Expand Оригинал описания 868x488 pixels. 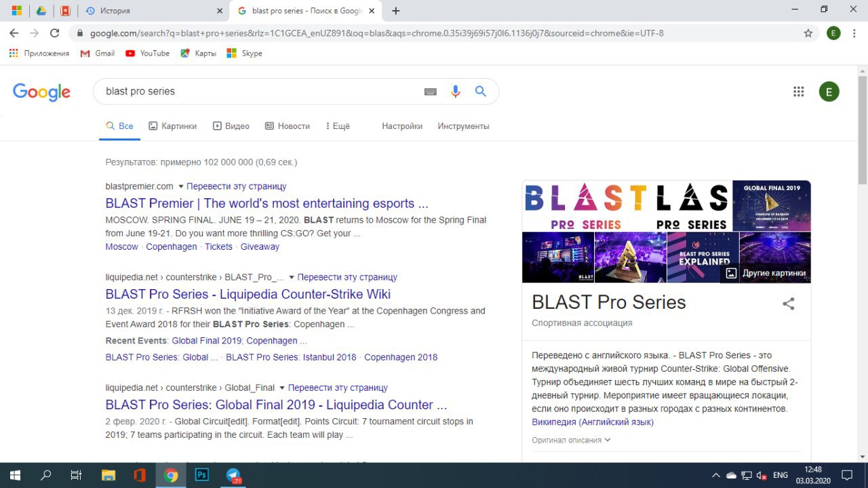coord(571,440)
